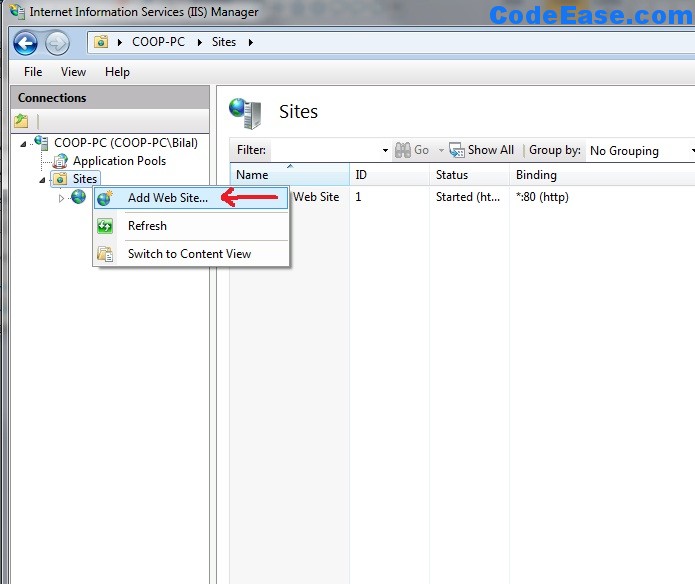695x584 pixels.
Task: Click COOP-PC in the address breadcrumb
Action: coord(158,42)
